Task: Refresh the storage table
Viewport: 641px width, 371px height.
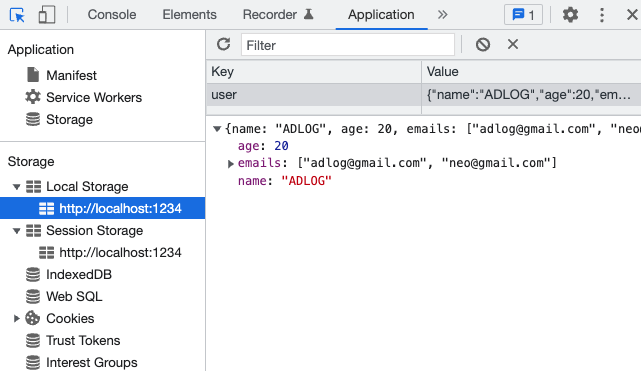Action: pos(224,45)
